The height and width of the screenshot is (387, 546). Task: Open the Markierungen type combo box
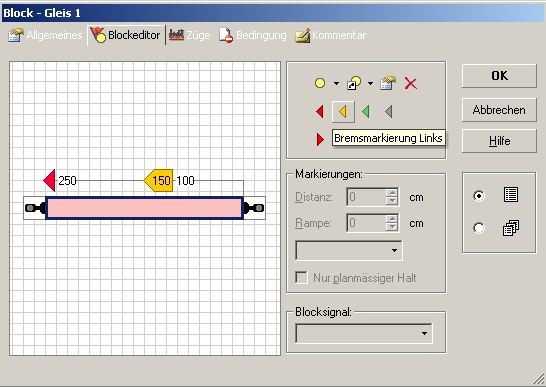click(x=349, y=250)
